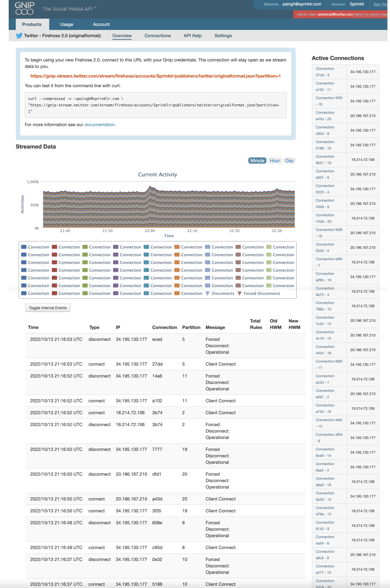The image size is (390, 588).
Task: Click the Partition column header
Action: click(x=191, y=328)
